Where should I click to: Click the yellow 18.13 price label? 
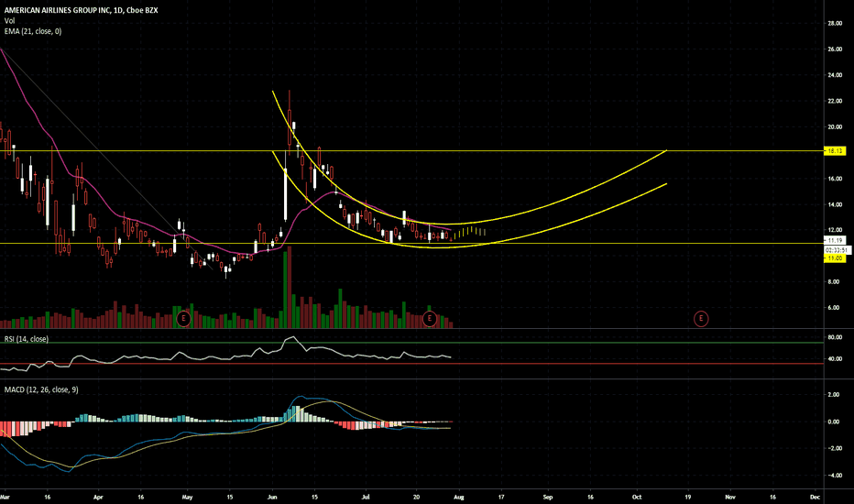[x=835, y=151]
